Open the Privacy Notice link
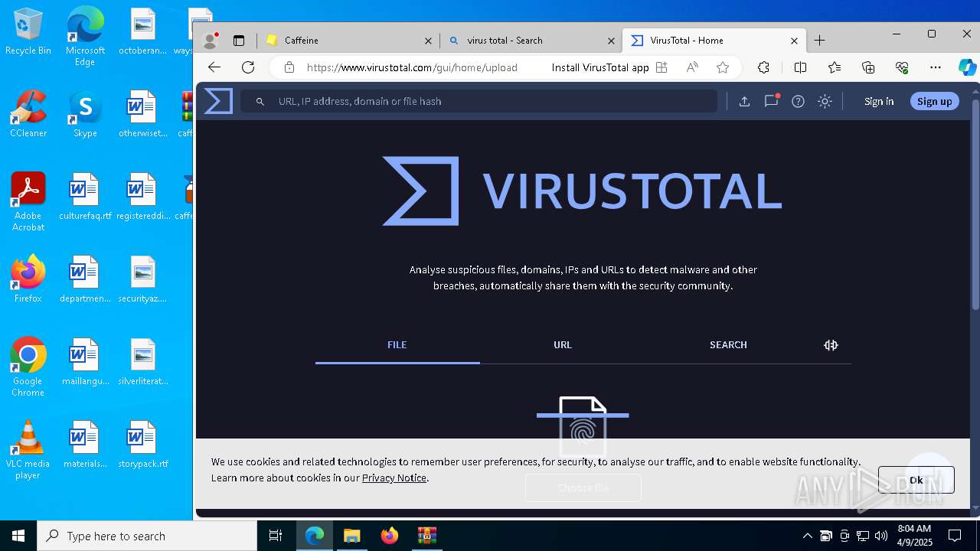Image resolution: width=980 pixels, height=551 pixels. pyautogui.click(x=394, y=478)
